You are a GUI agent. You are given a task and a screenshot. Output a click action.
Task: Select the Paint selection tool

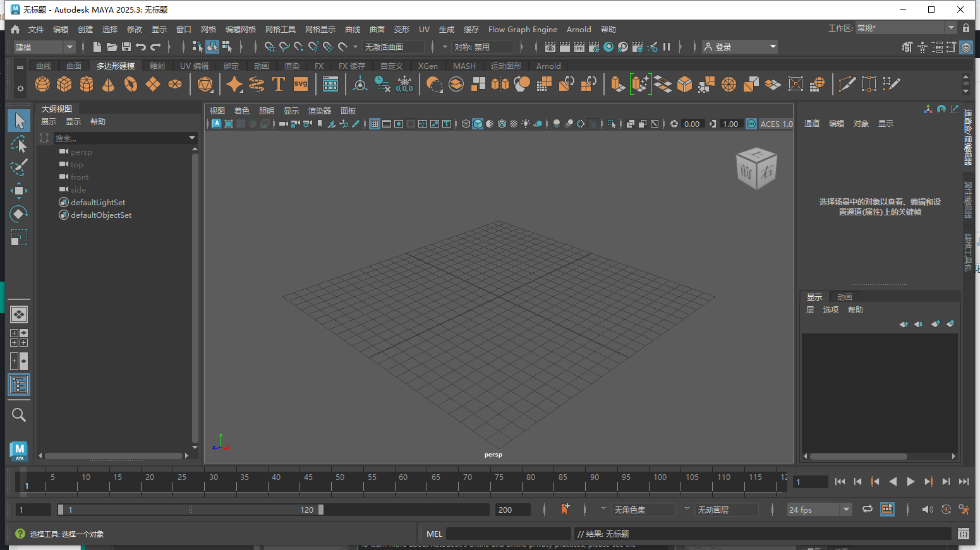19,167
